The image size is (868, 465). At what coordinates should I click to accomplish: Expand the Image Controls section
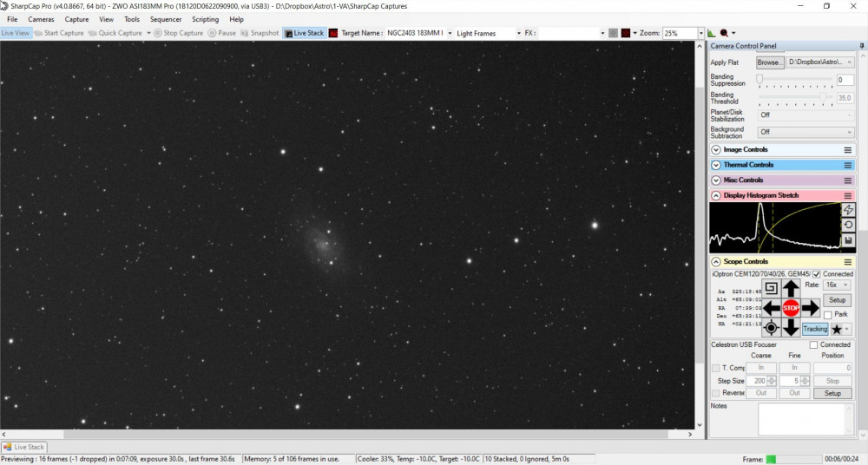(716, 150)
